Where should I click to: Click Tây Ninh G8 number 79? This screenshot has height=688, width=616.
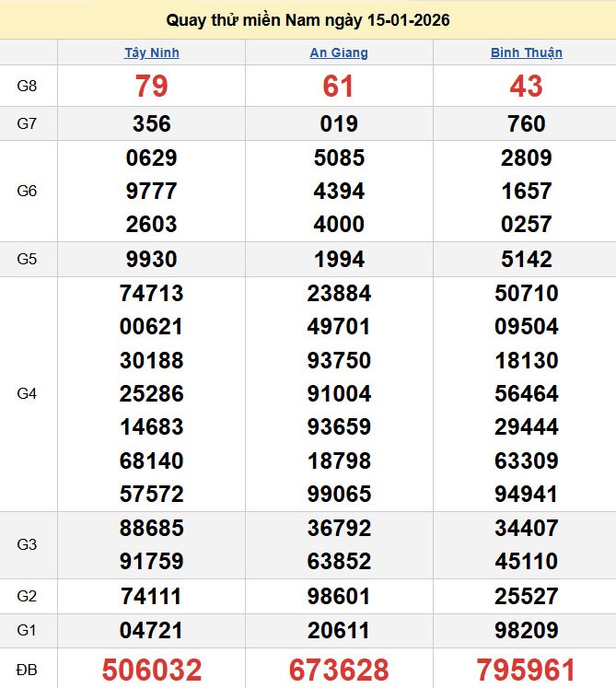tap(152, 87)
